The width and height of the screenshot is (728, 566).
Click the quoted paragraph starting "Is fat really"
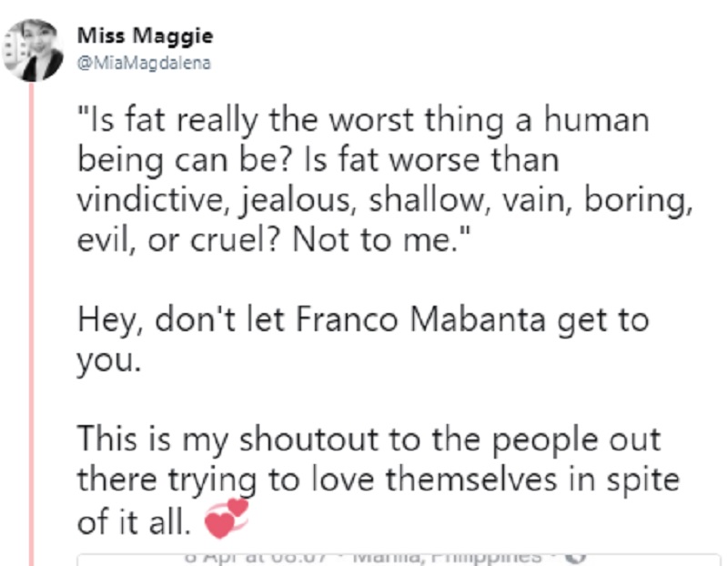tap(385, 179)
